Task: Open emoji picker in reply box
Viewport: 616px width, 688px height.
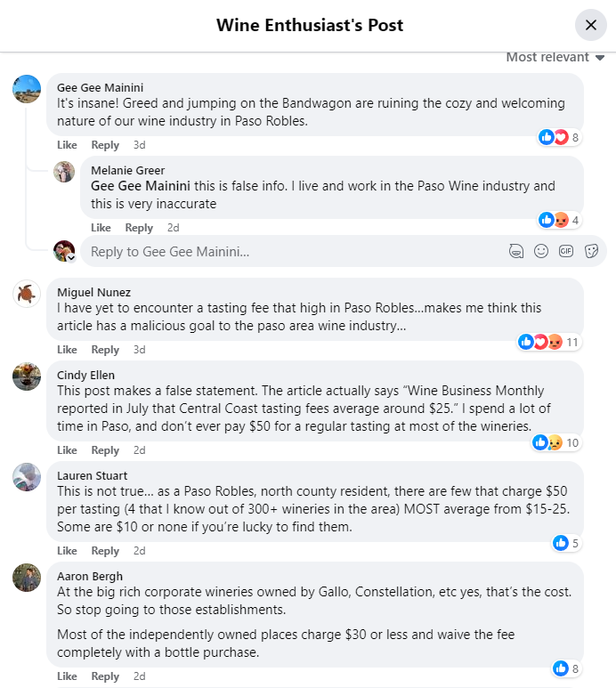Action: pyautogui.click(x=540, y=252)
